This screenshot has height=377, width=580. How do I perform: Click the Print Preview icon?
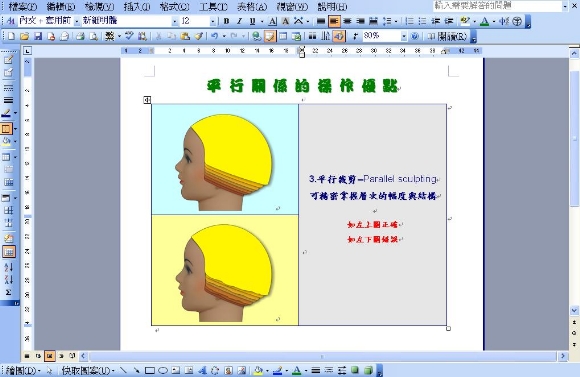point(94,36)
